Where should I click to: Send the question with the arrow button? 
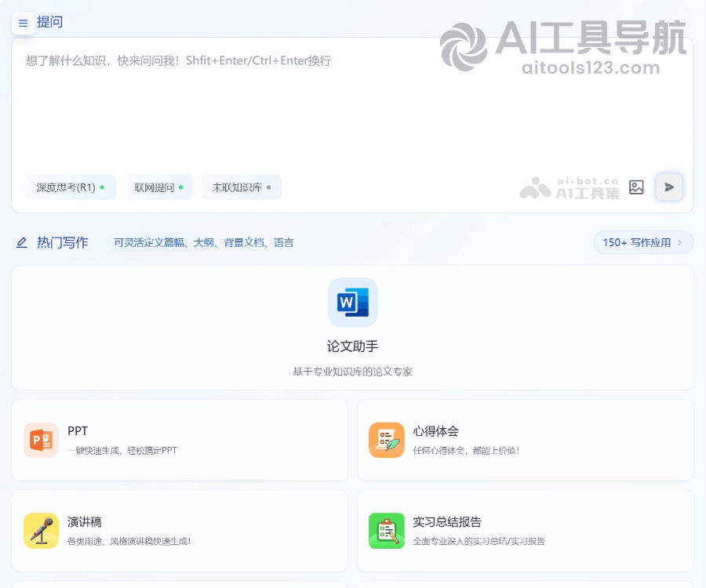click(669, 187)
